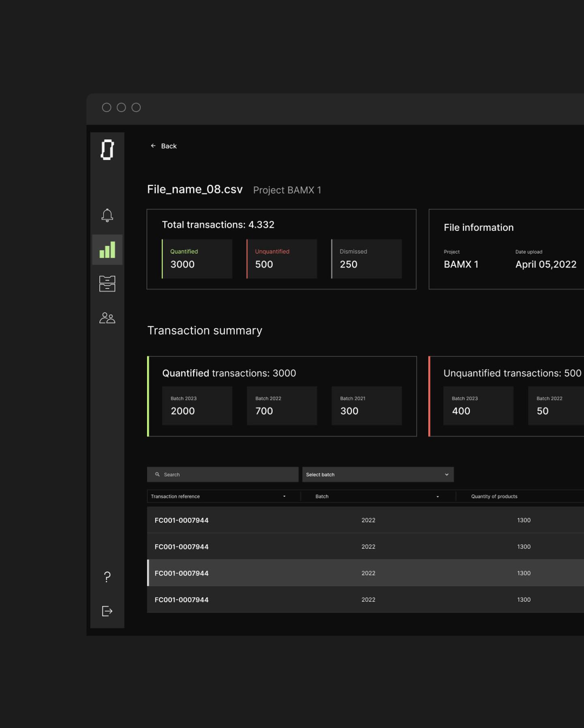Screen dimensions: 584x728
Task: Sort by Transaction reference column arrow
Action: pyautogui.click(x=284, y=496)
